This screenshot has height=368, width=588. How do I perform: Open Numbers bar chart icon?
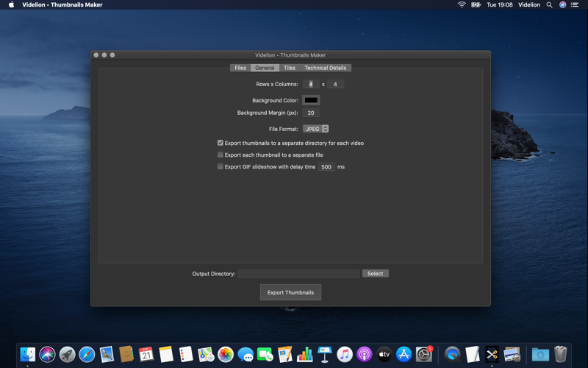click(x=304, y=354)
